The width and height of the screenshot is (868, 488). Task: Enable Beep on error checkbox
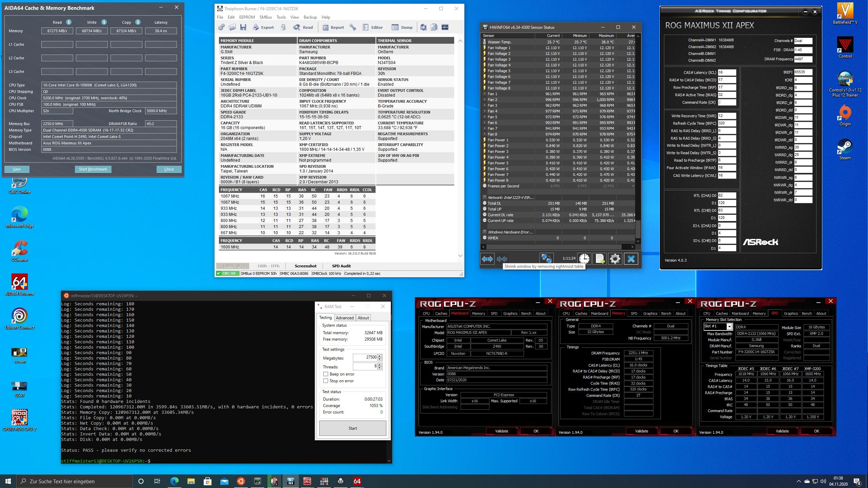point(326,374)
